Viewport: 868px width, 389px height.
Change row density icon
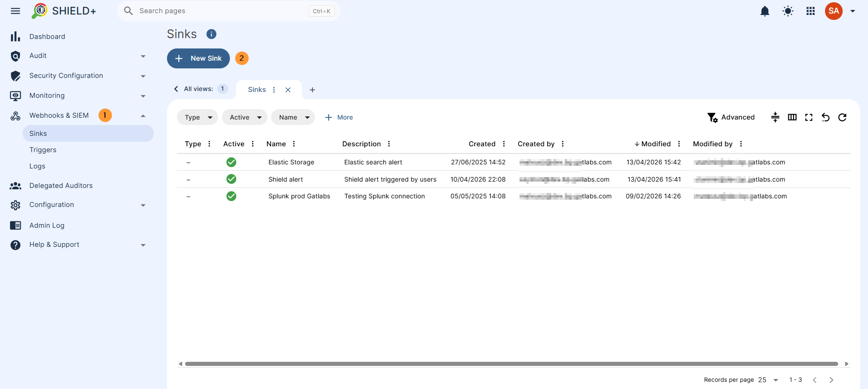775,117
